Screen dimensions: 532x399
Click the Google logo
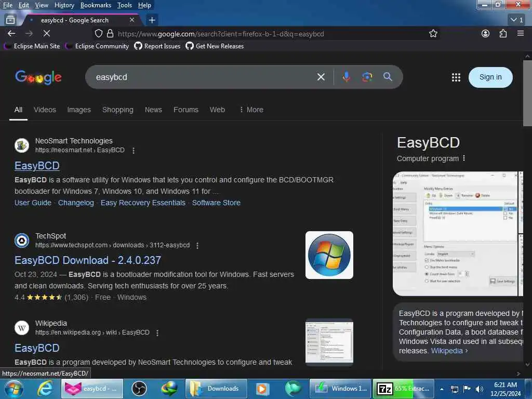pyautogui.click(x=38, y=77)
